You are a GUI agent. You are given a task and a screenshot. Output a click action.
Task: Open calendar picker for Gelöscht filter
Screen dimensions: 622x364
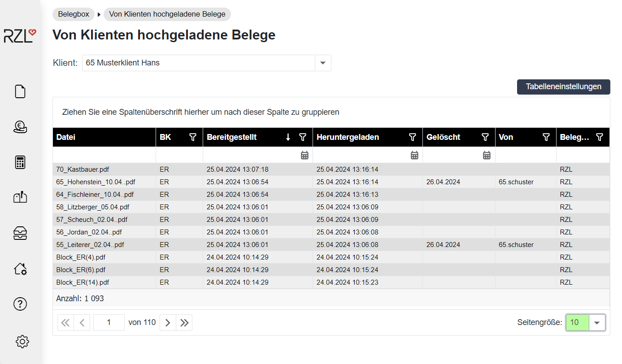click(x=487, y=155)
